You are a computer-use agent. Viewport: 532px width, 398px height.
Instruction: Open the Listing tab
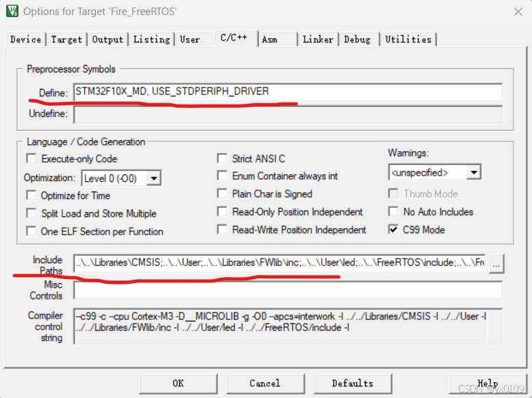pyautogui.click(x=151, y=40)
